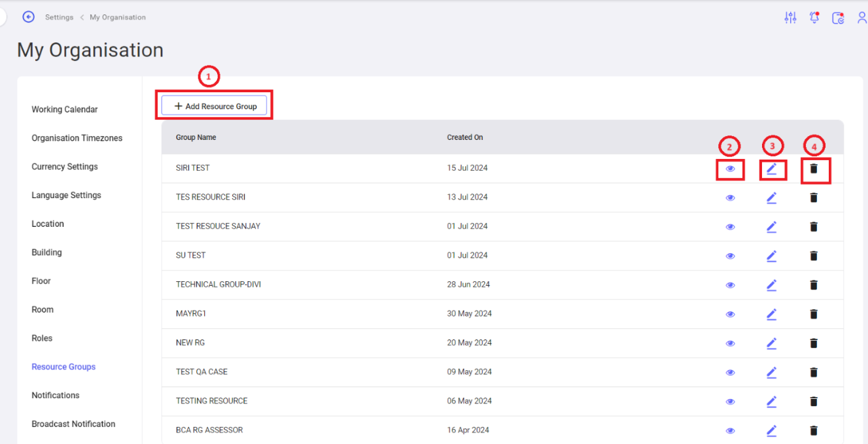Click pencil icon for NEW RG
Screen dimensions: 868x444
(772, 343)
